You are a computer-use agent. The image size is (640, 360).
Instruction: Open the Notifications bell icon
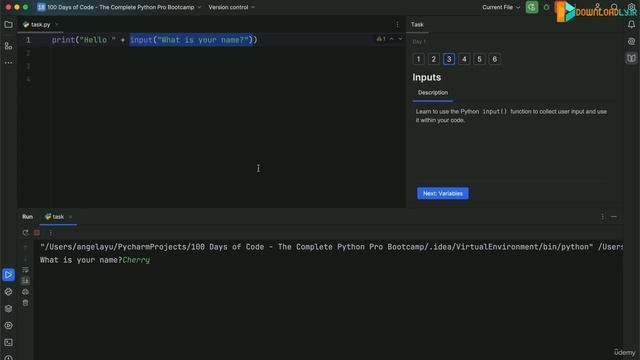coord(631,24)
